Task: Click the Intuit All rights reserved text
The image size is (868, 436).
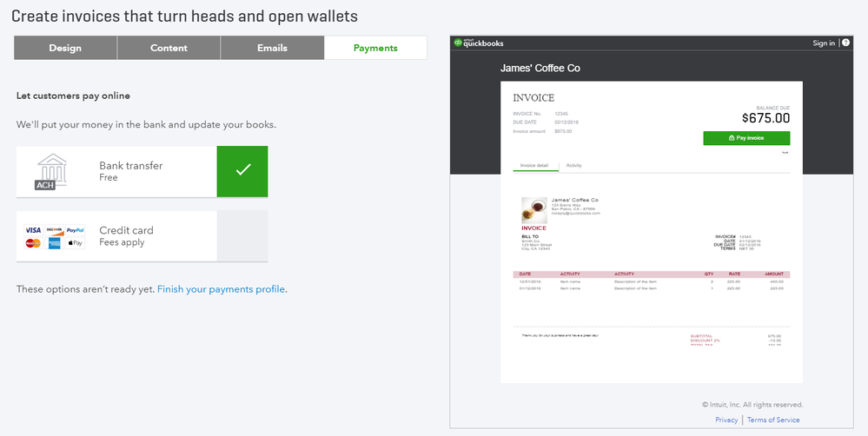Action: [752, 405]
